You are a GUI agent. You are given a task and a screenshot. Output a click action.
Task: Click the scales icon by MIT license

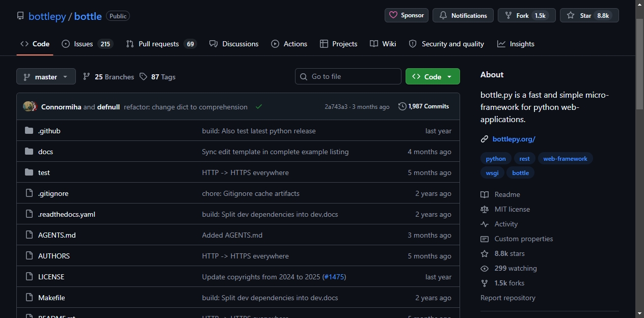[x=485, y=209]
